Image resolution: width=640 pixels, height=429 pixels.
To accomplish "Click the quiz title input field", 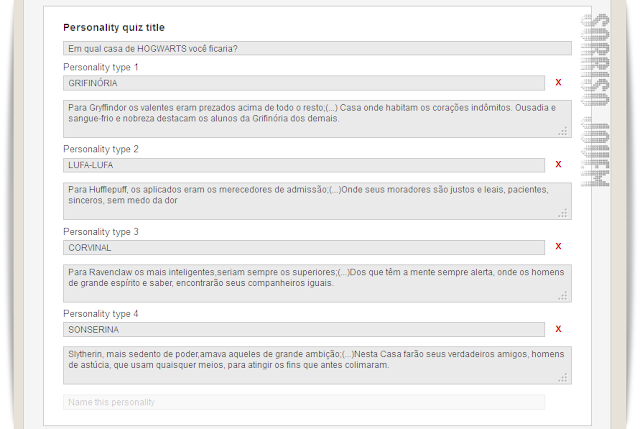I will (317, 48).
